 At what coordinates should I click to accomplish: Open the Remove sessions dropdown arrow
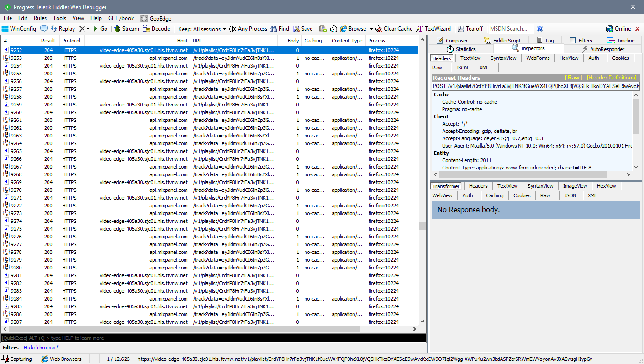point(88,29)
